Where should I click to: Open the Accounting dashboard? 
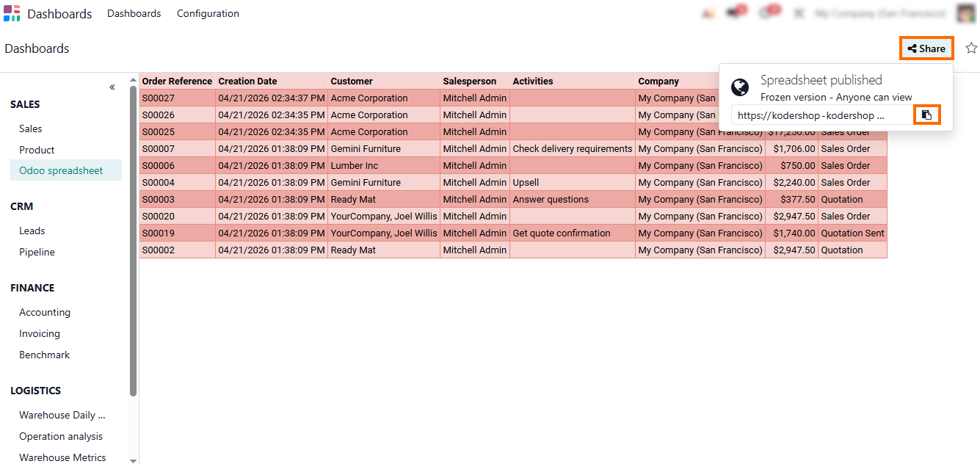45,312
